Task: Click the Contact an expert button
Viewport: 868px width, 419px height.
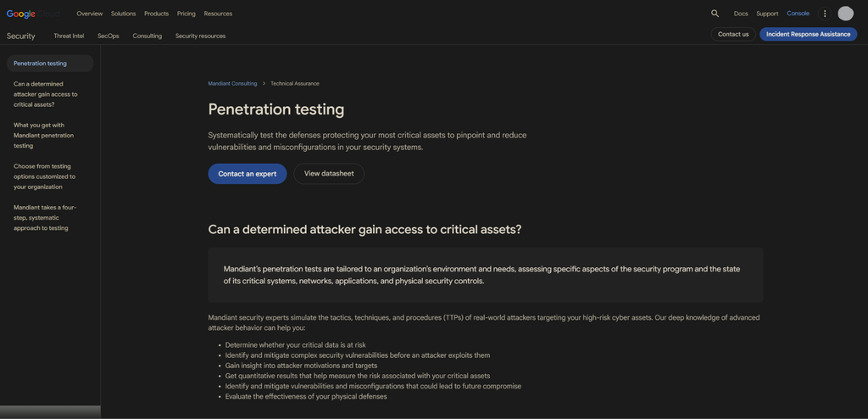Action: point(248,174)
